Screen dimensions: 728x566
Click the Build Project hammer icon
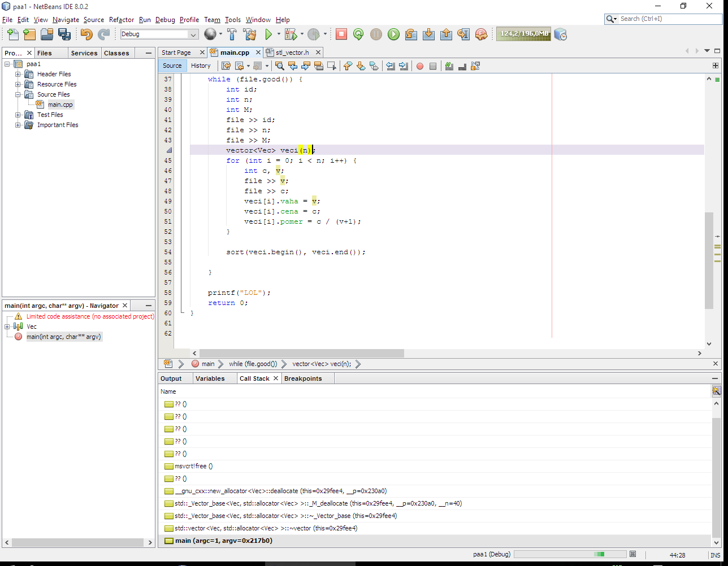pos(232,34)
